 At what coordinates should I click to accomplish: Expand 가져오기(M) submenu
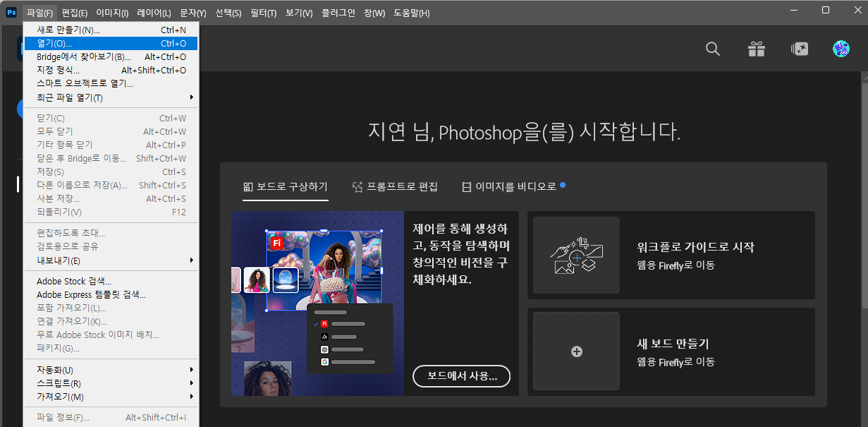[x=111, y=397]
